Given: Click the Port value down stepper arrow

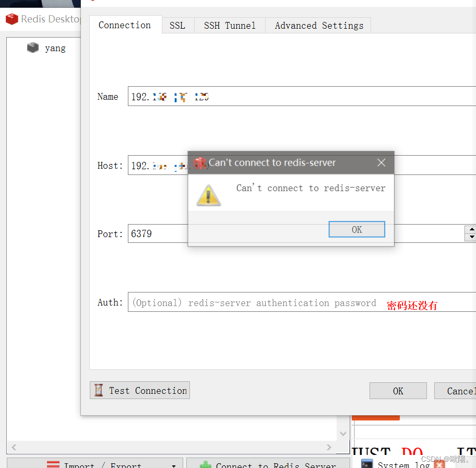Looking at the screenshot, I should pos(471,237).
